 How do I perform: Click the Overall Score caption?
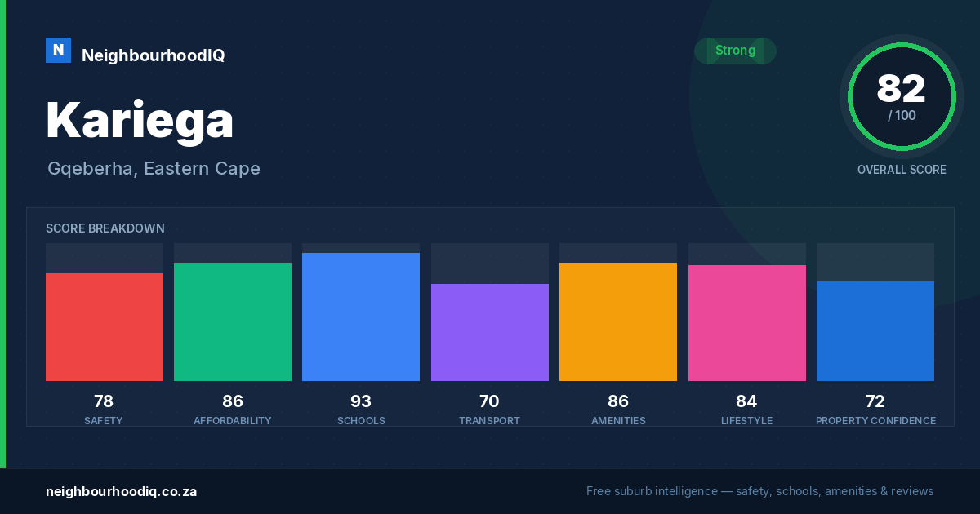tap(902, 170)
